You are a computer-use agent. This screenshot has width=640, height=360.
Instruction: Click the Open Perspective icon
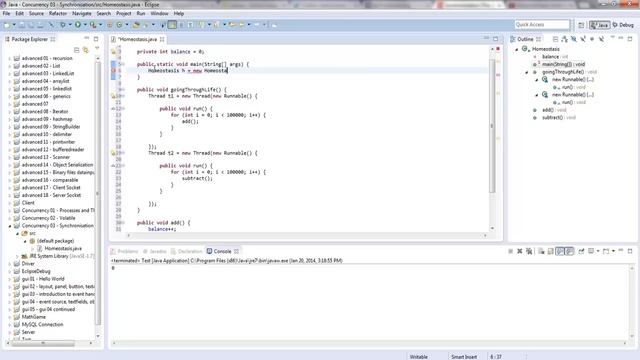pos(581,25)
